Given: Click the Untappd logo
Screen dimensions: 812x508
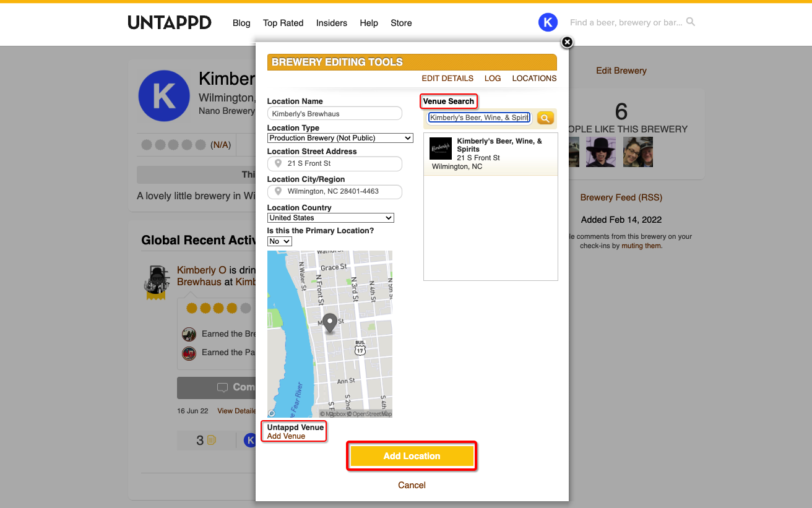Looking at the screenshot, I should point(170,23).
